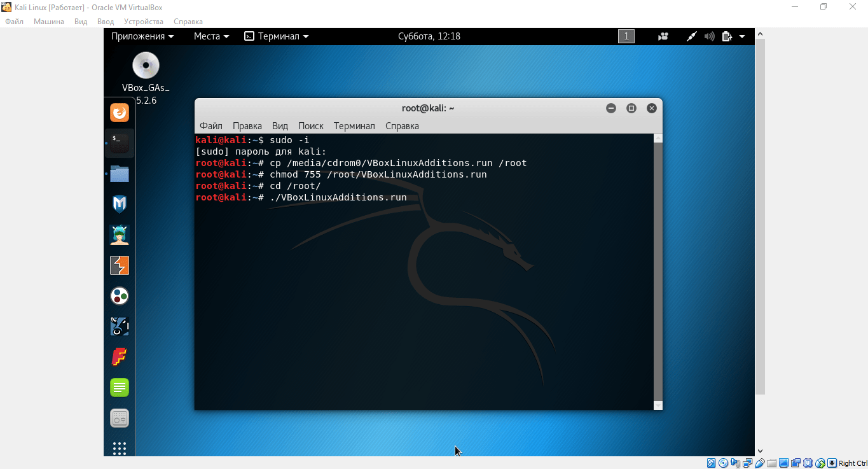Click the VirtualBox audio status icon
This screenshot has width=868, height=469.
point(735,463)
